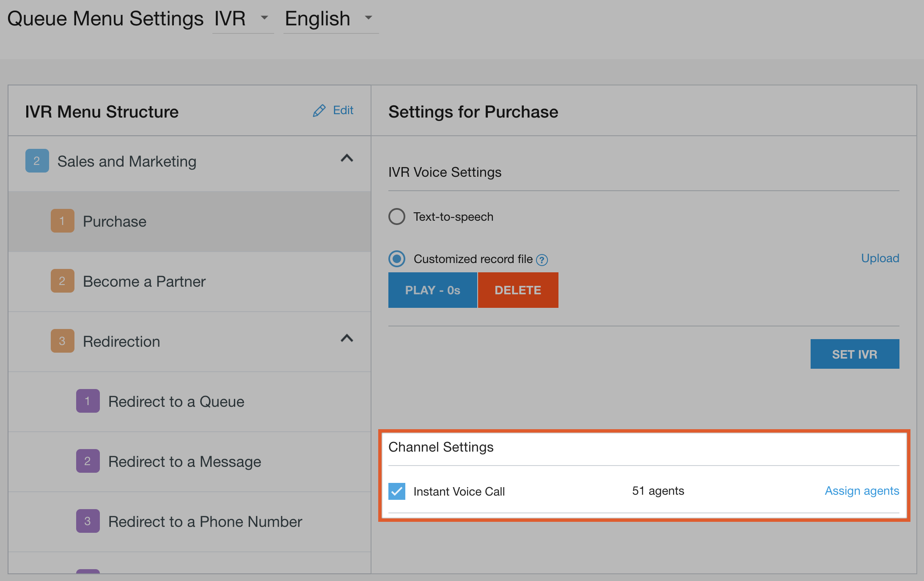Click orange number 1 badge beside Purchase

coord(62,221)
